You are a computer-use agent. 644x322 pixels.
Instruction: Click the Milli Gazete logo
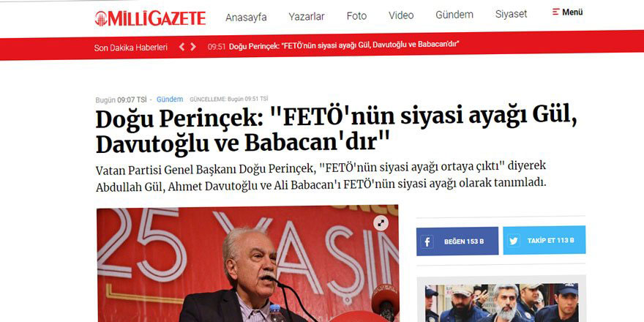pyautogui.click(x=150, y=18)
